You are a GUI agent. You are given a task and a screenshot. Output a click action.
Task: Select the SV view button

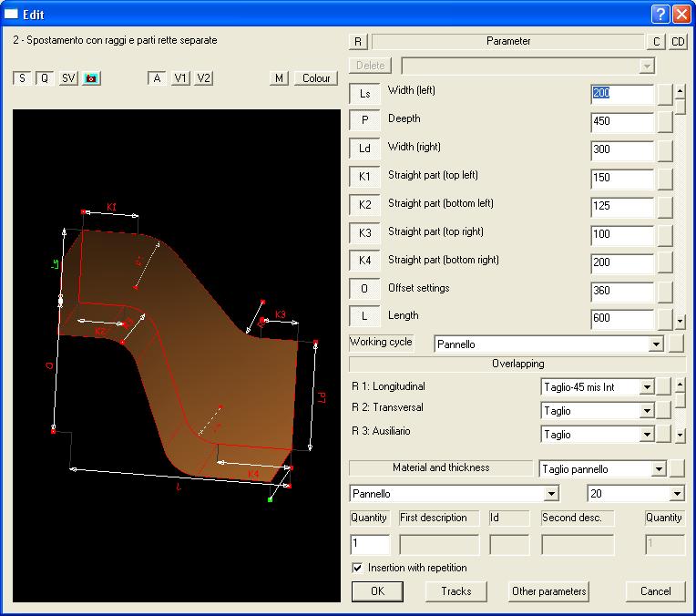tap(68, 78)
